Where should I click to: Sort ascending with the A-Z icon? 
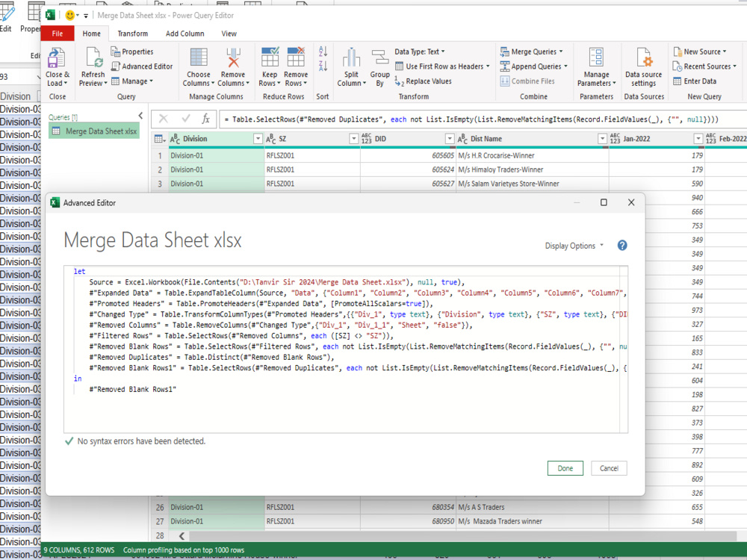(323, 52)
